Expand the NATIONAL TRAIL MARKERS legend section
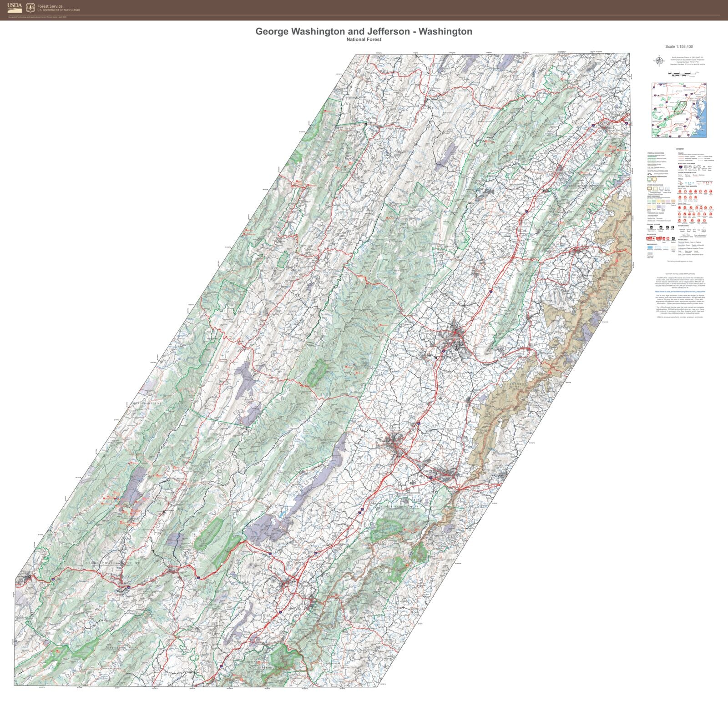 687,187
